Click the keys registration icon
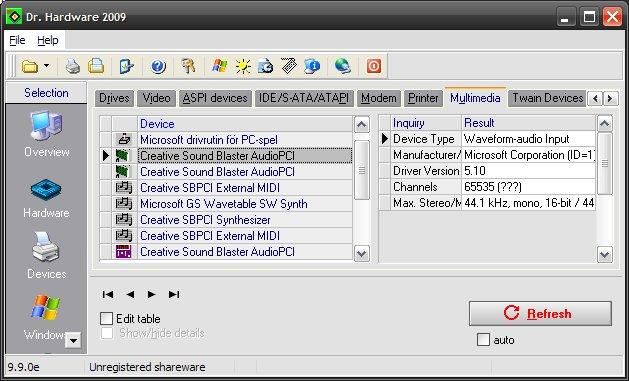The width and height of the screenshot is (629, 381). coord(188,66)
